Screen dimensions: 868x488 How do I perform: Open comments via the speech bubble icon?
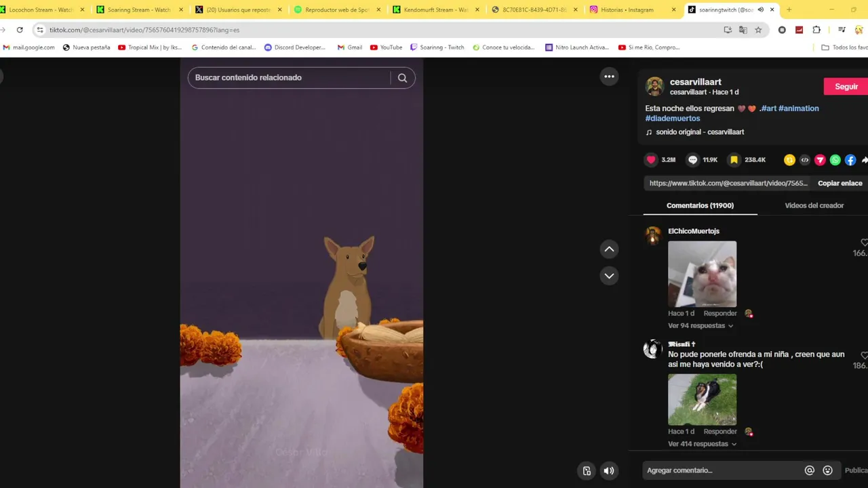[692, 160]
